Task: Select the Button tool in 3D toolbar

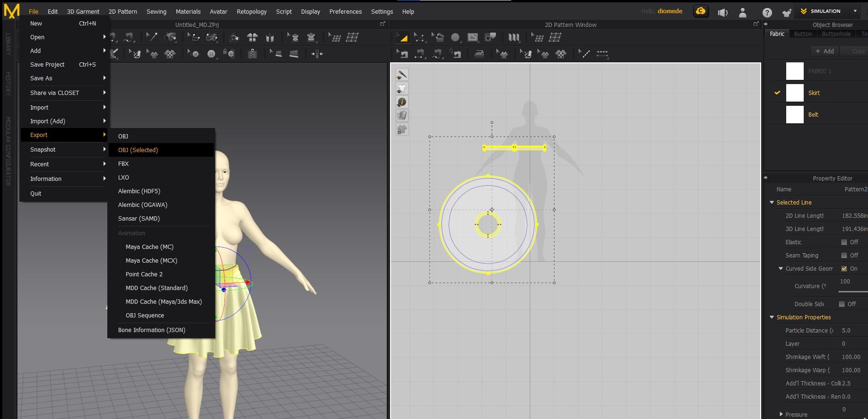Action: pos(211,54)
